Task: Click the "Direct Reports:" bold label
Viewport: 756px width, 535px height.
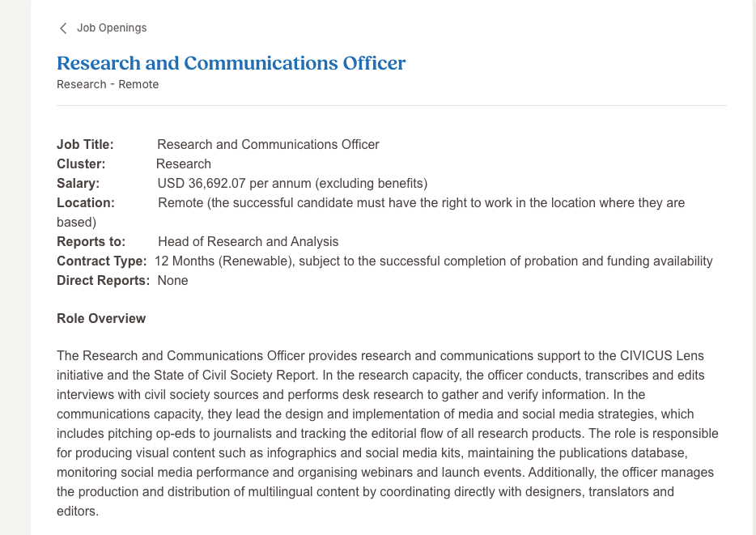Action: [103, 281]
